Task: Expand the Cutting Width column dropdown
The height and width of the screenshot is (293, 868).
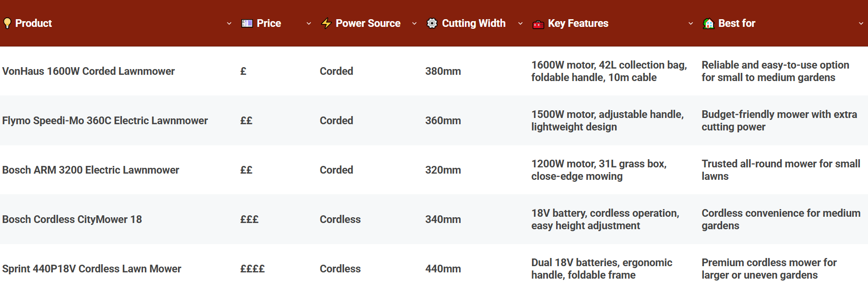Action: [521, 23]
